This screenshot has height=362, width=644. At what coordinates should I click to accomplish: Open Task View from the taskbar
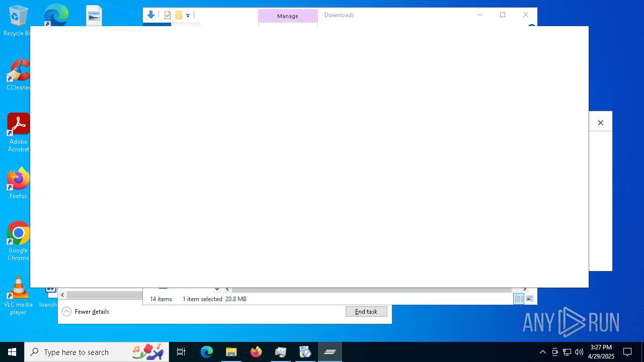[181, 352]
